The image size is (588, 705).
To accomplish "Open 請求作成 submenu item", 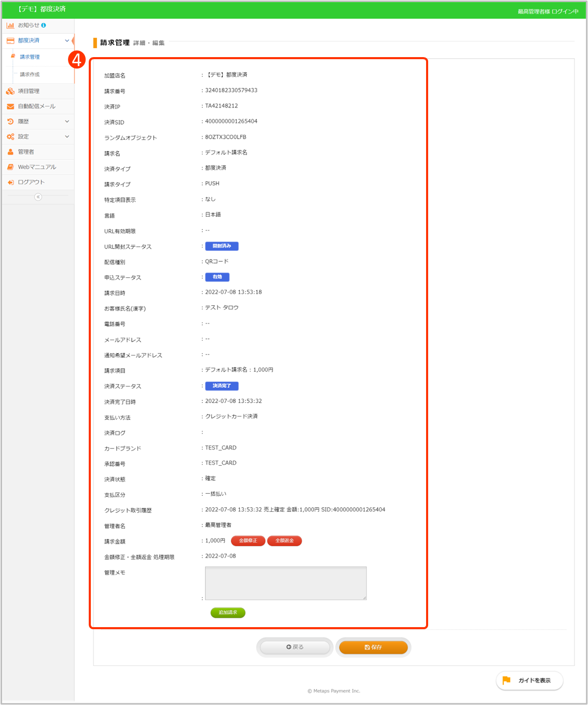I will tap(30, 75).
